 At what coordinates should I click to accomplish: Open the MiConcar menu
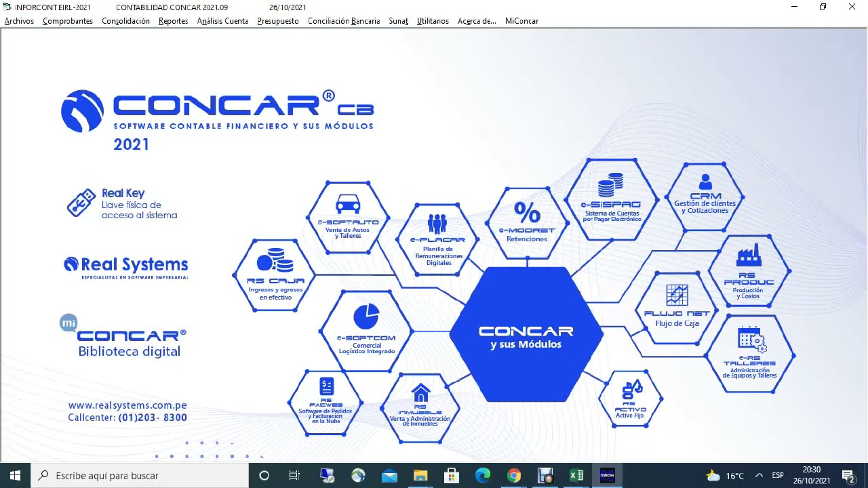(521, 21)
